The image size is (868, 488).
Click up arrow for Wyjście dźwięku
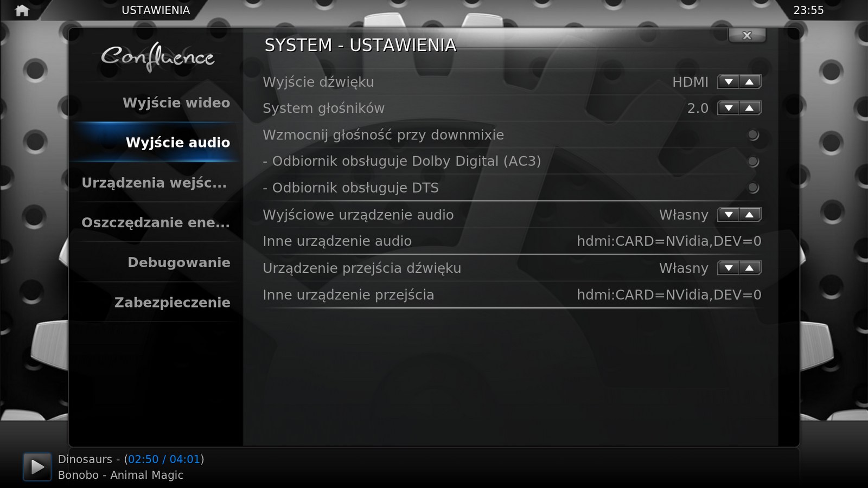pos(750,82)
